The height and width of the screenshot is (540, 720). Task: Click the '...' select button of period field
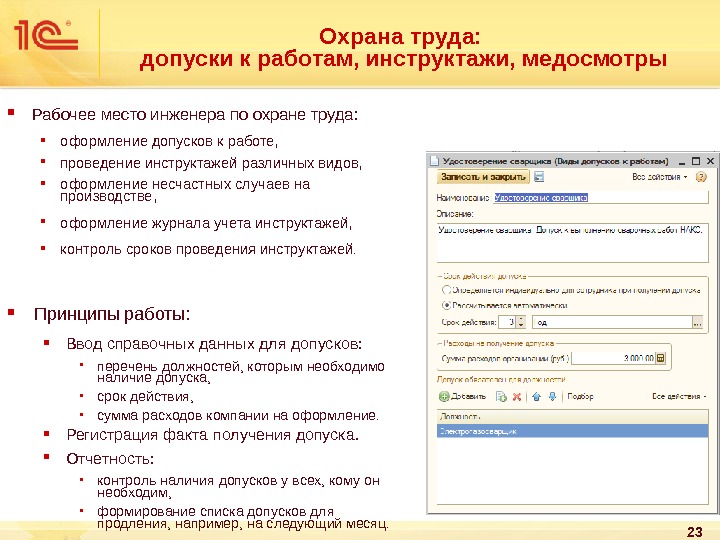point(697,322)
